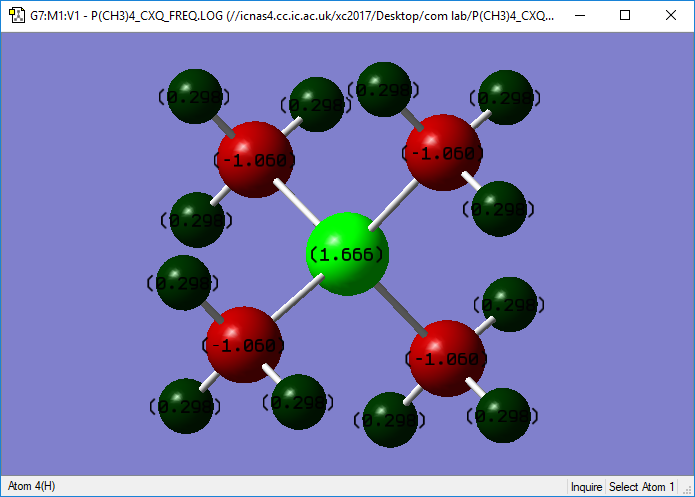This screenshot has height=497, width=695.
Task: Pick the lowest hydrogen of the upper-left methyl
Action: coord(197,220)
